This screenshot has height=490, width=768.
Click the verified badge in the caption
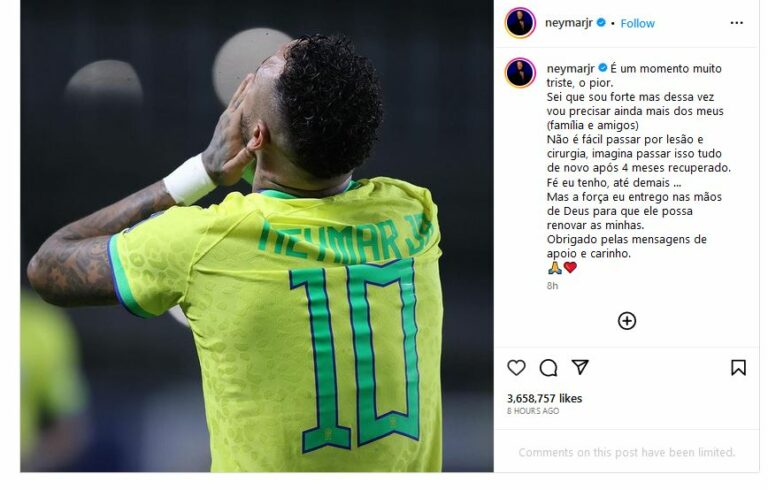coord(602,68)
